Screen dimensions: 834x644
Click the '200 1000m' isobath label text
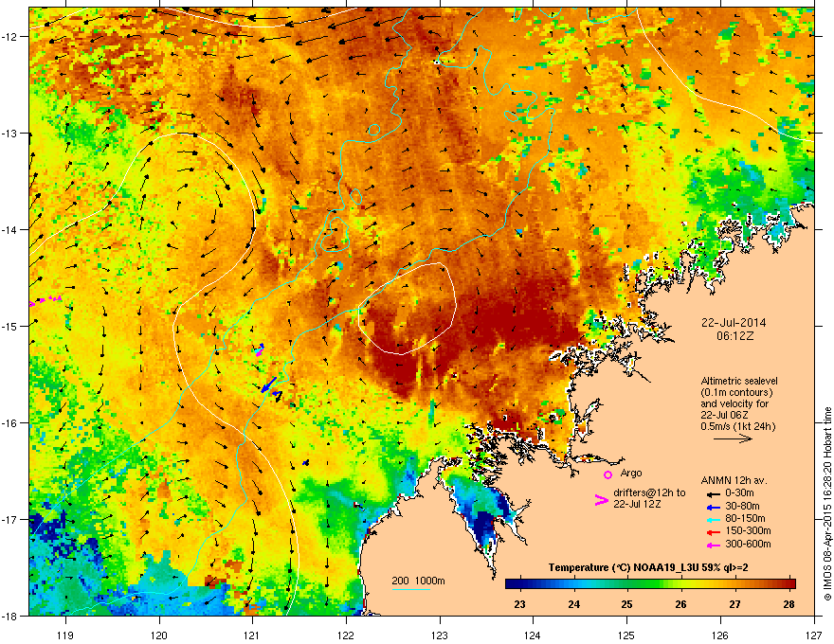tap(419, 581)
